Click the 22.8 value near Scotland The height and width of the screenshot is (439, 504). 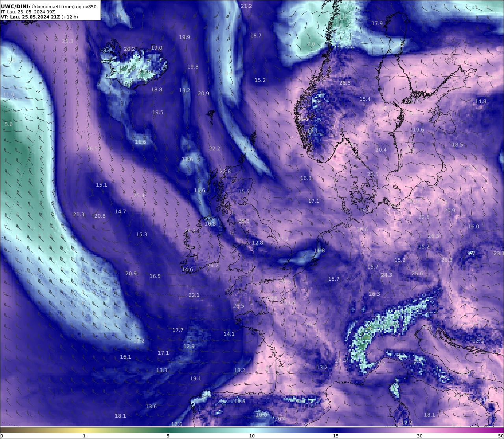pyautogui.click(x=225, y=171)
